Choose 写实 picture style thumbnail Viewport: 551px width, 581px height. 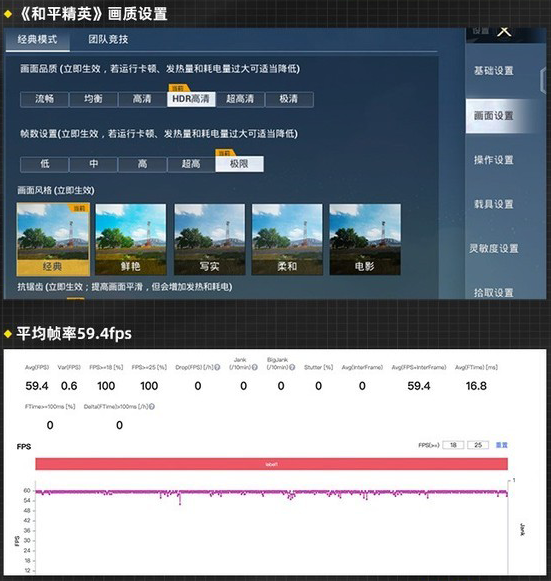pos(210,239)
